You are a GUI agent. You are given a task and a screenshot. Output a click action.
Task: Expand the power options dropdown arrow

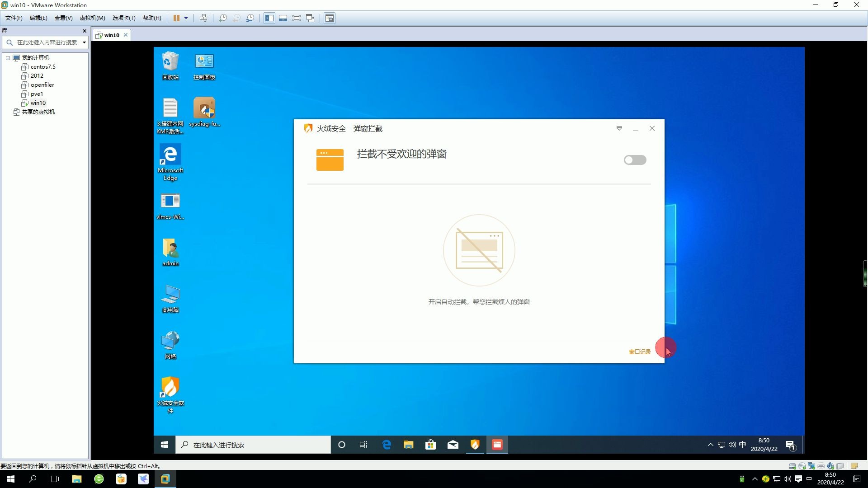coord(186,18)
